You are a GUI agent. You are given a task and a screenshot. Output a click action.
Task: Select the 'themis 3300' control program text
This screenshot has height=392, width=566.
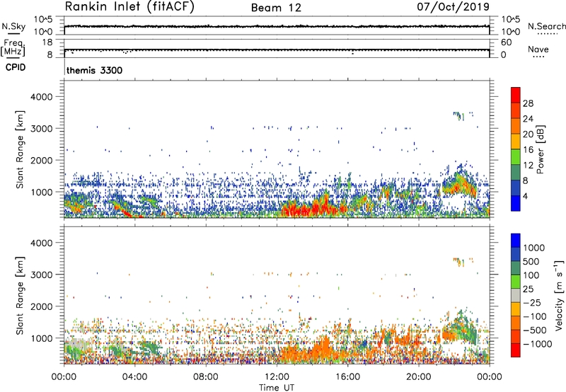(95, 70)
